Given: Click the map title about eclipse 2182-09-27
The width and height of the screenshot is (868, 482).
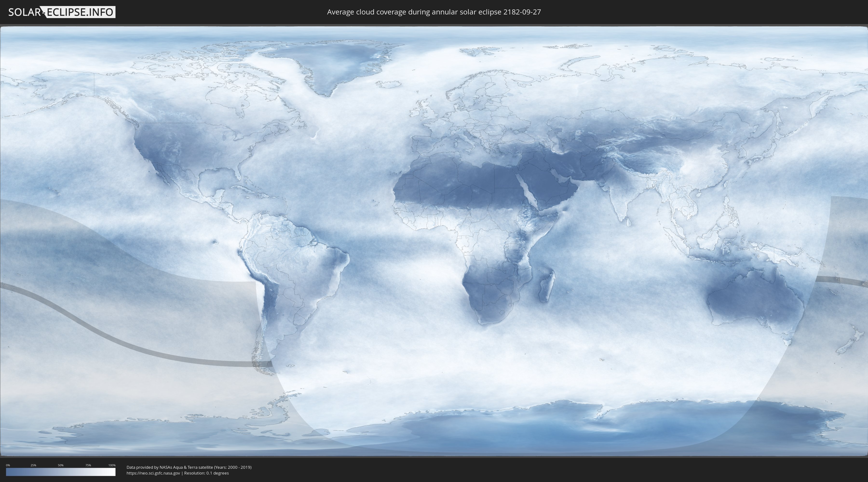Looking at the screenshot, I should tap(434, 12).
